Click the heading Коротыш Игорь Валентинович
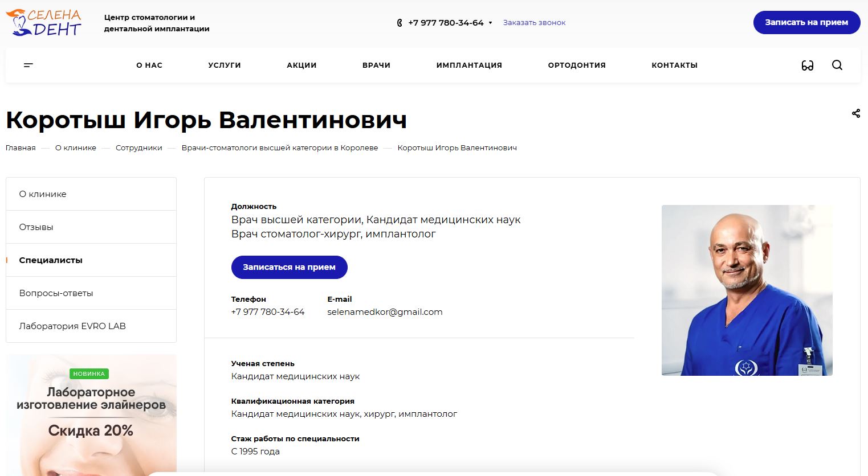The image size is (868, 476). pyautogui.click(x=206, y=120)
